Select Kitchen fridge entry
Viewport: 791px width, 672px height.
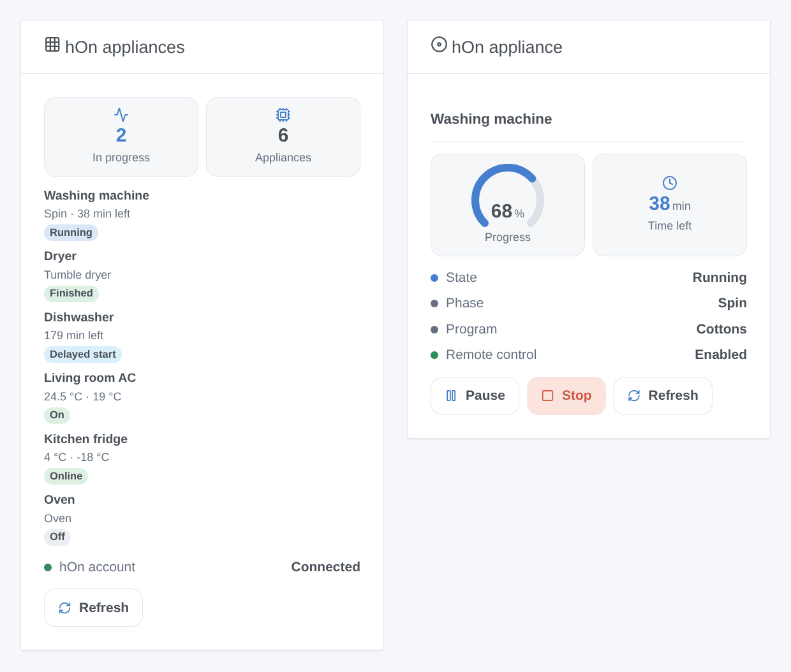pyautogui.click(x=85, y=439)
